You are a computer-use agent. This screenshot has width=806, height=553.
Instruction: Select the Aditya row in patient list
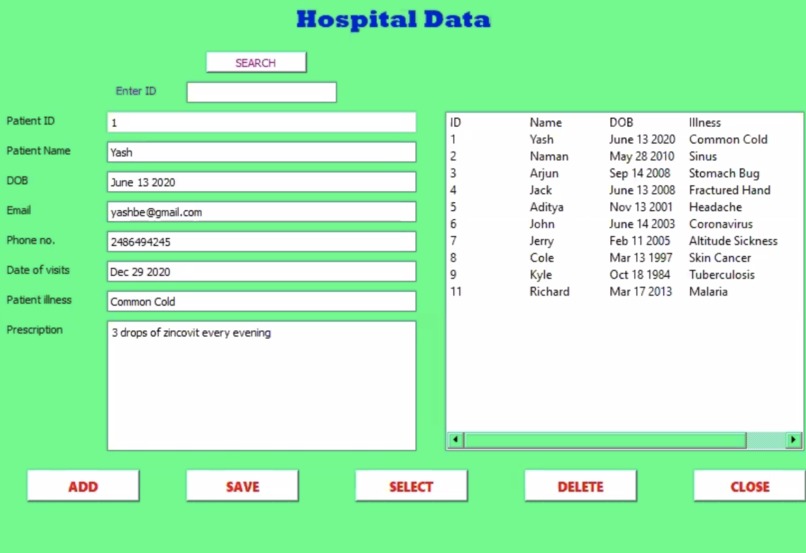(x=624, y=207)
